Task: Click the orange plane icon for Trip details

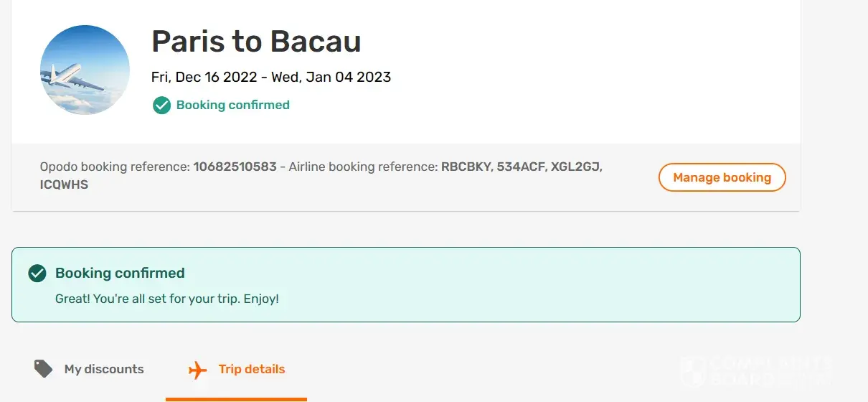Action: point(197,370)
